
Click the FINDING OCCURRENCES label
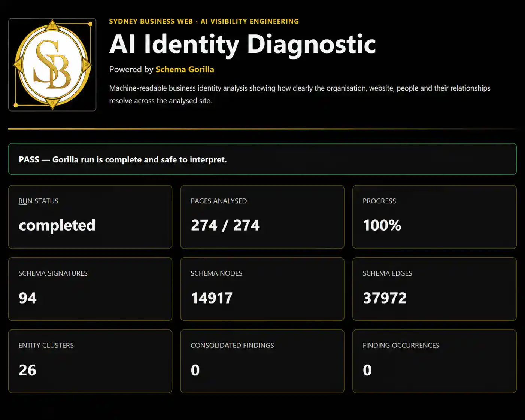[x=401, y=345]
